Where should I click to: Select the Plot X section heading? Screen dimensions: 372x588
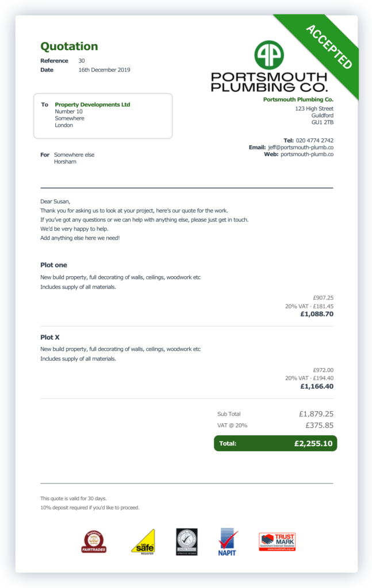(x=50, y=337)
